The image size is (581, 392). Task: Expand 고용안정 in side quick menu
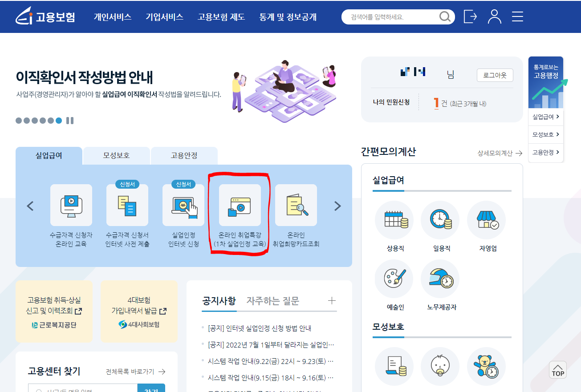(x=546, y=152)
